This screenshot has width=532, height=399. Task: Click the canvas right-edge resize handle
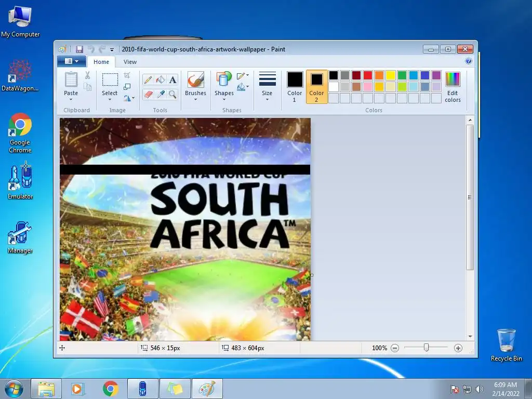[x=312, y=275]
